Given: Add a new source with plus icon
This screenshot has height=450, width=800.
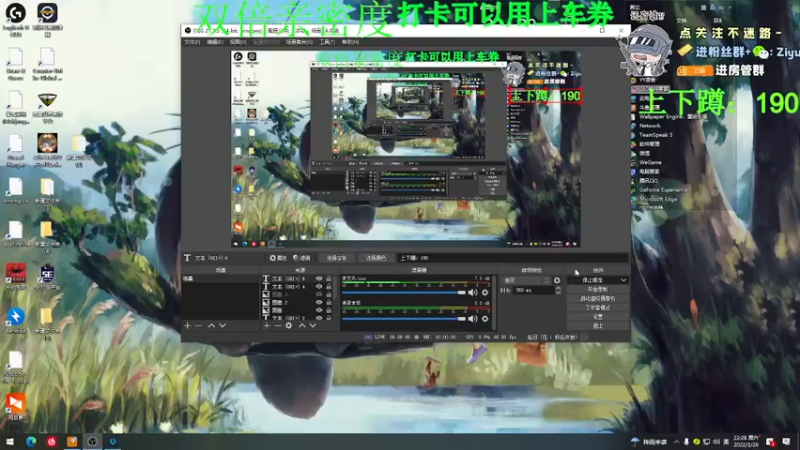Looking at the screenshot, I should [x=266, y=326].
